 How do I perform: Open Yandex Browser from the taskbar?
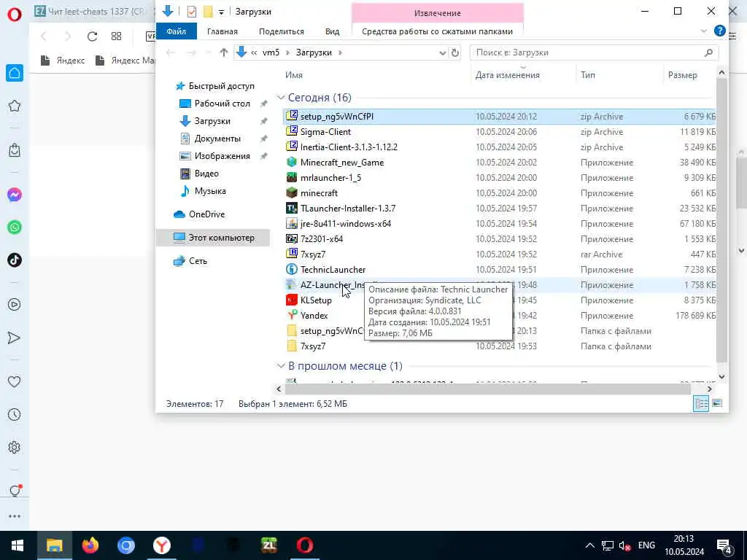point(162,545)
